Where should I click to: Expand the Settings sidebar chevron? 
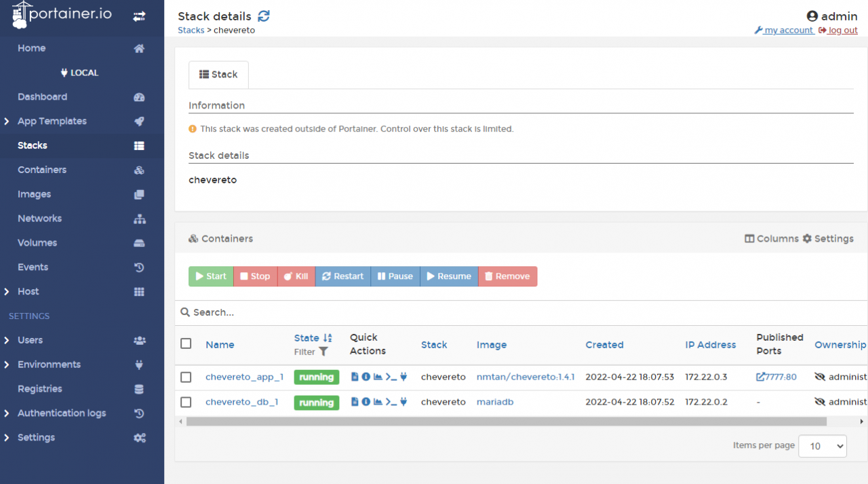coord(7,438)
